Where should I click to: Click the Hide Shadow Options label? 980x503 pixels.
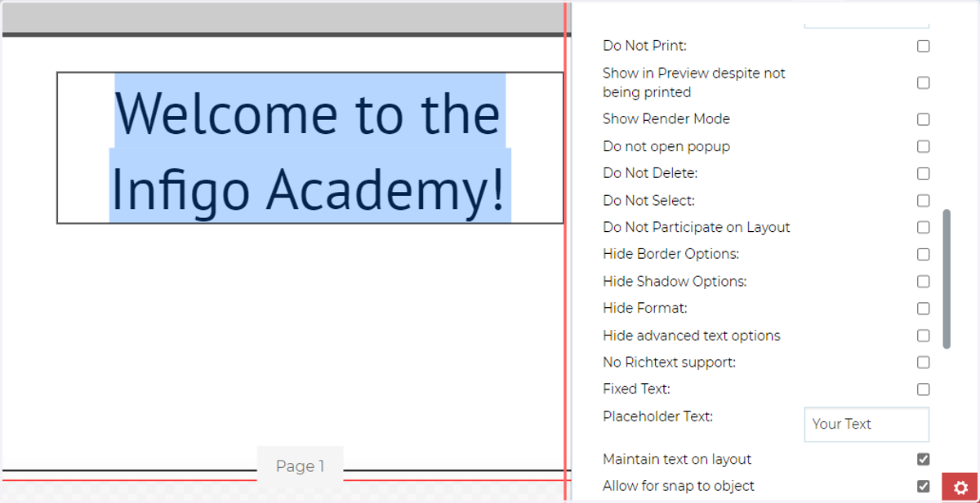(675, 282)
